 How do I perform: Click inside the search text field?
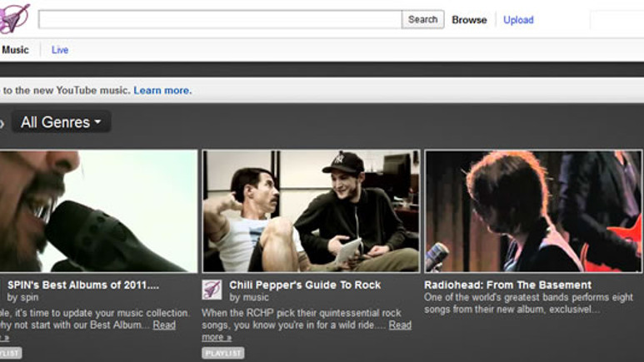(220, 20)
